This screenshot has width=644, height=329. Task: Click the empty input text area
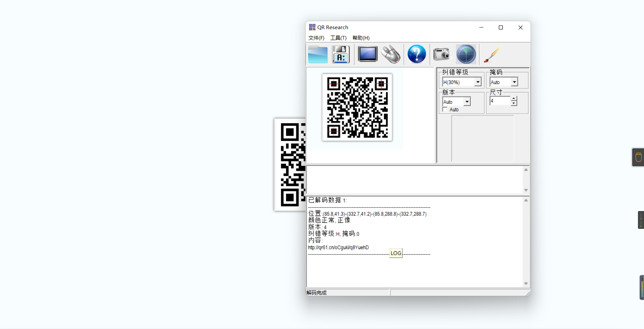(415, 180)
